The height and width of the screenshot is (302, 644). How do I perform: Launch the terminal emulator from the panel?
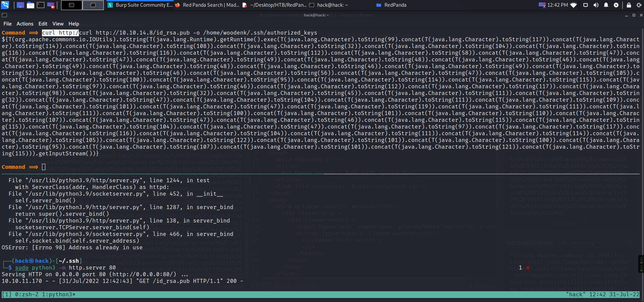[x=40, y=5]
